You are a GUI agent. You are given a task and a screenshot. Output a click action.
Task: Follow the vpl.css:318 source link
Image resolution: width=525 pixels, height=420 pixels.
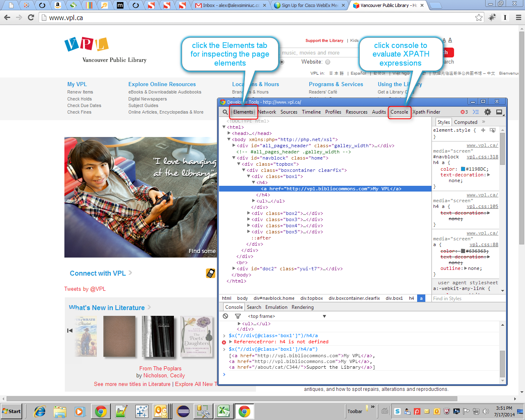[482, 157]
